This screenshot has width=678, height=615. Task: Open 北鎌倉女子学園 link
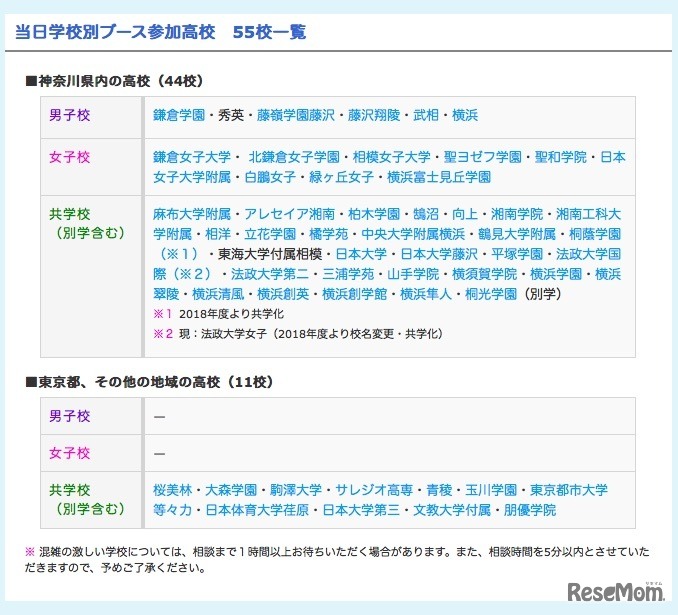point(294,157)
